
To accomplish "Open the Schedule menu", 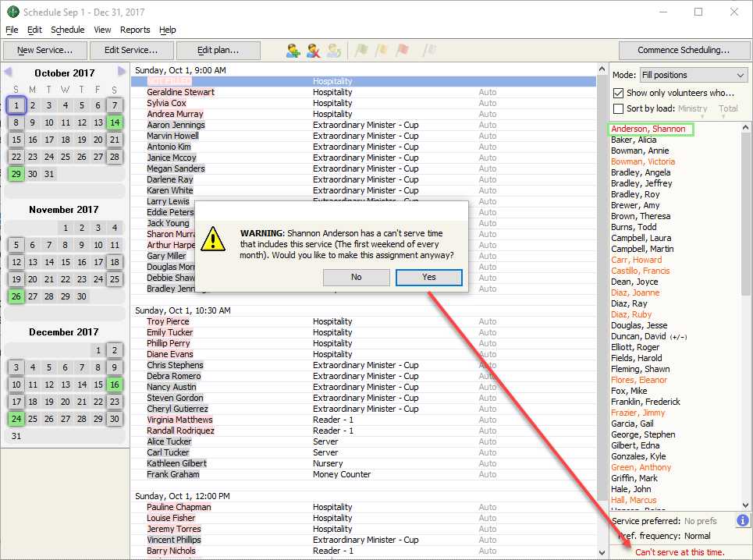I will click(x=68, y=30).
